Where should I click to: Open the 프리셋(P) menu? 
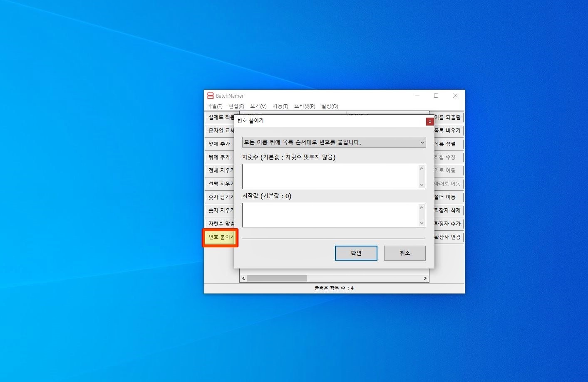305,106
